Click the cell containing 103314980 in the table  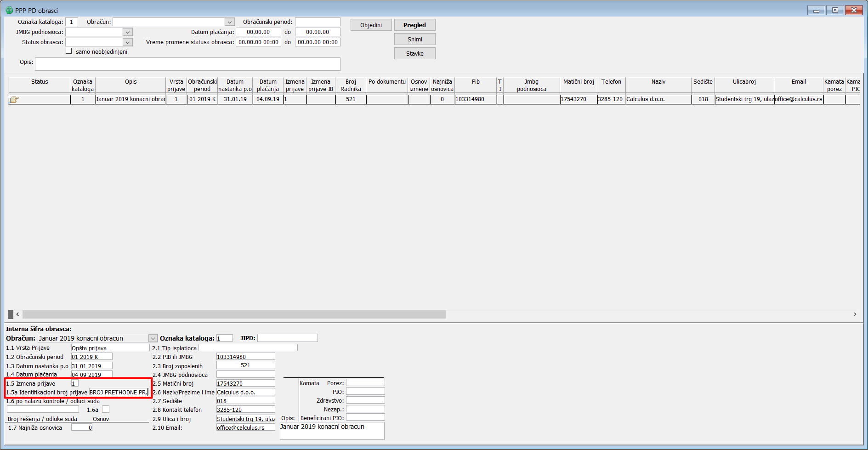476,99
